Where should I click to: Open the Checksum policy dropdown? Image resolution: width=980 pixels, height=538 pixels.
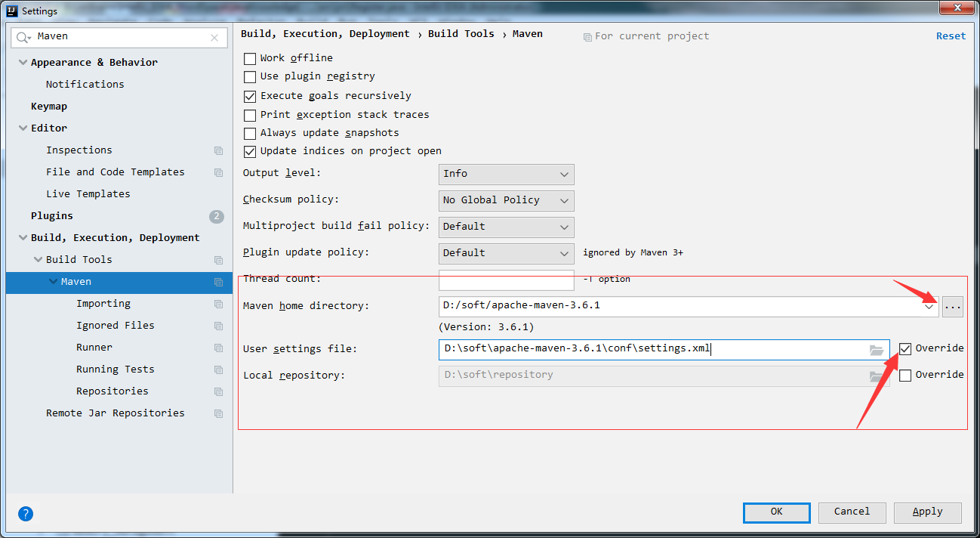point(506,200)
